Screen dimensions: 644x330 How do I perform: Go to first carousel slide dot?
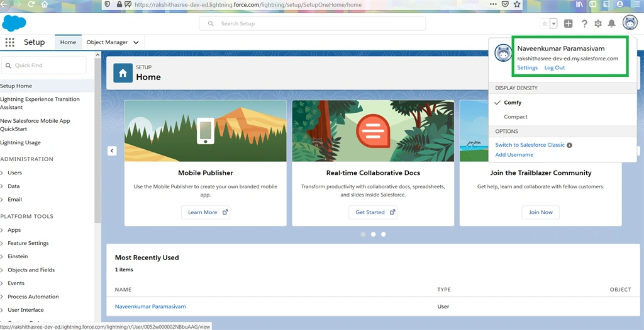tap(363, 234)
